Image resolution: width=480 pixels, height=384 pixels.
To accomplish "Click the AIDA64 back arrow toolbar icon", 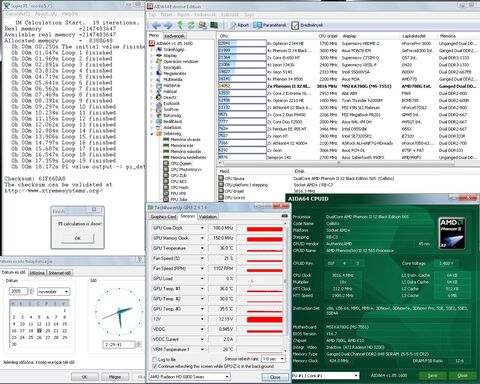I will 156,25.
